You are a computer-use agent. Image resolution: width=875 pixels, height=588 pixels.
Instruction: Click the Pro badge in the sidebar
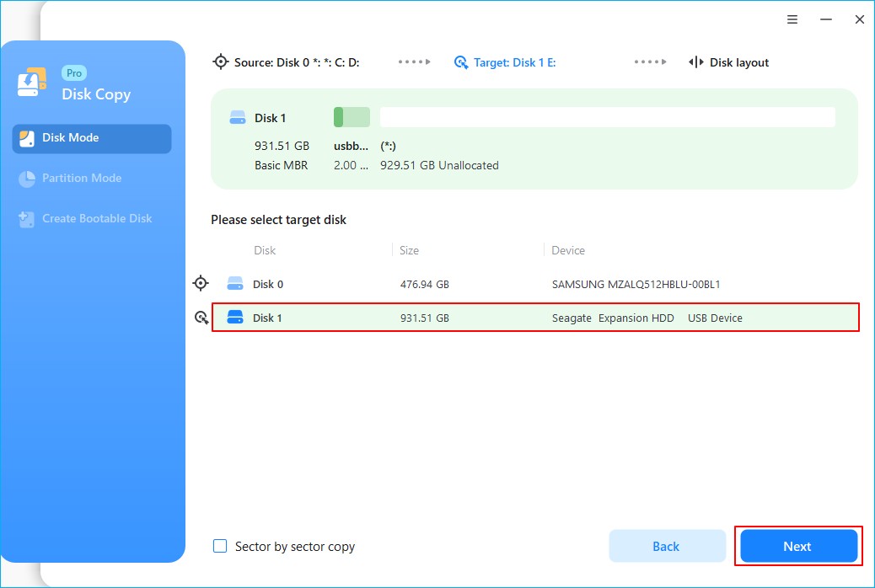tap(73, 72)
